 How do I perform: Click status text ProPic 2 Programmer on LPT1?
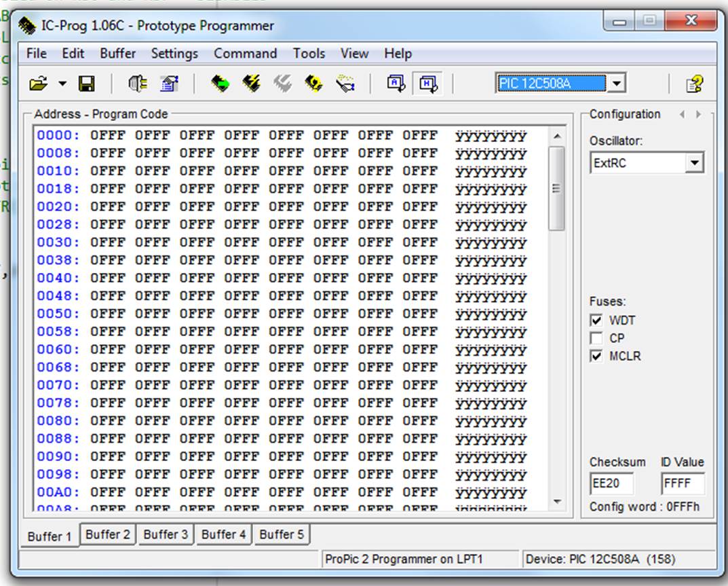click(x=404, y=559)
